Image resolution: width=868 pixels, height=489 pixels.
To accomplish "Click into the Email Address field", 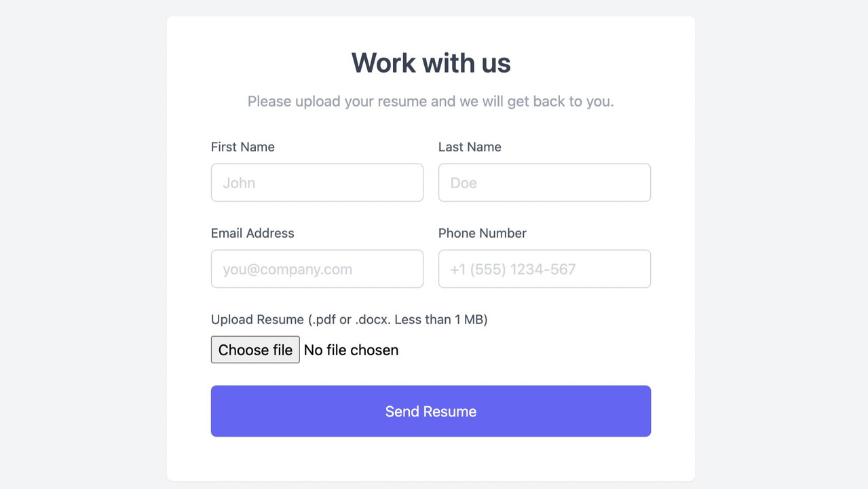I will click(317, 269).
